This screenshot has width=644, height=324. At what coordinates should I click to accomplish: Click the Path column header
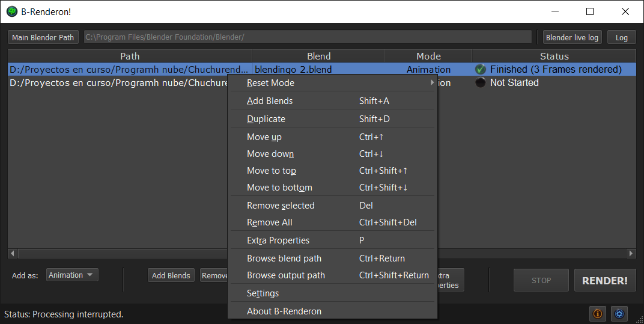pos(130,56)
